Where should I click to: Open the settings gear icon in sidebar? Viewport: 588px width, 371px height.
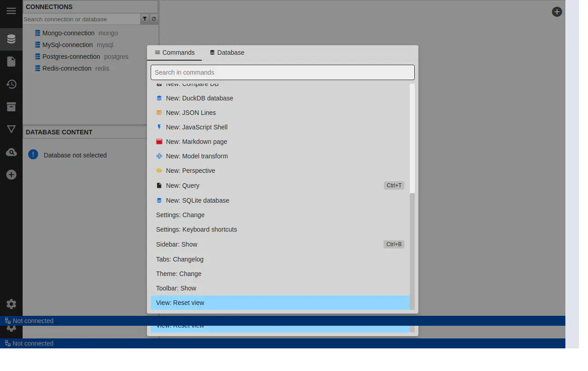point(11,304)
